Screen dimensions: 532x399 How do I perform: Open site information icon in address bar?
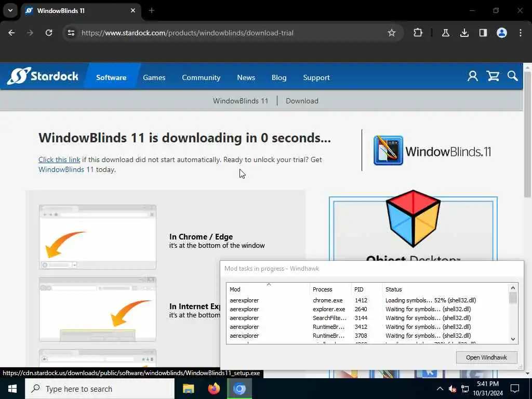(71, 33)
